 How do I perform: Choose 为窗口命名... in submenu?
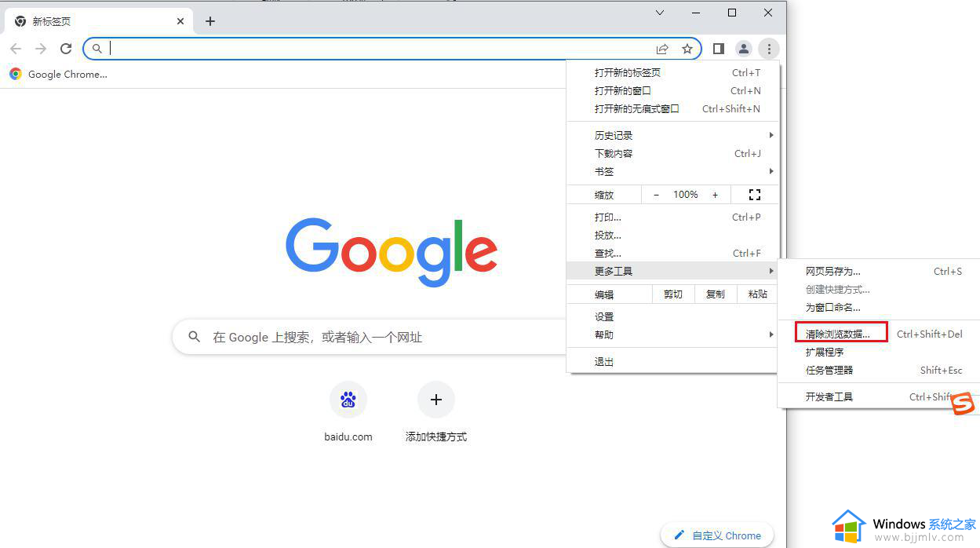click(879, 307)
